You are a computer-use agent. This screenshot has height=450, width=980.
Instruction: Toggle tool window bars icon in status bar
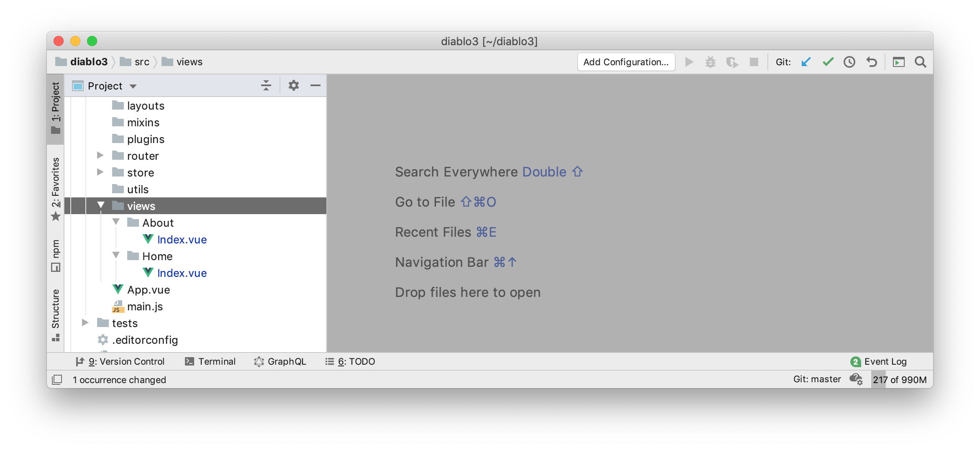pos(57,379)
